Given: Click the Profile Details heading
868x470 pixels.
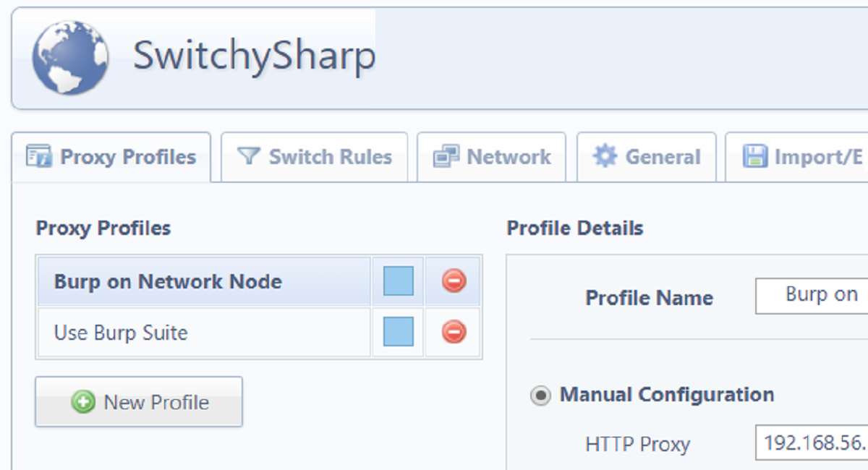Looking at the screenshot, I should coord(575,228).
